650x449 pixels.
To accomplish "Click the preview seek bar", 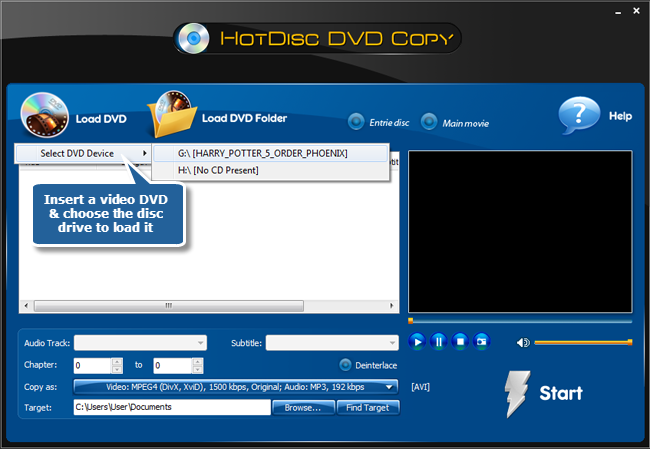I will coord(520,321).
